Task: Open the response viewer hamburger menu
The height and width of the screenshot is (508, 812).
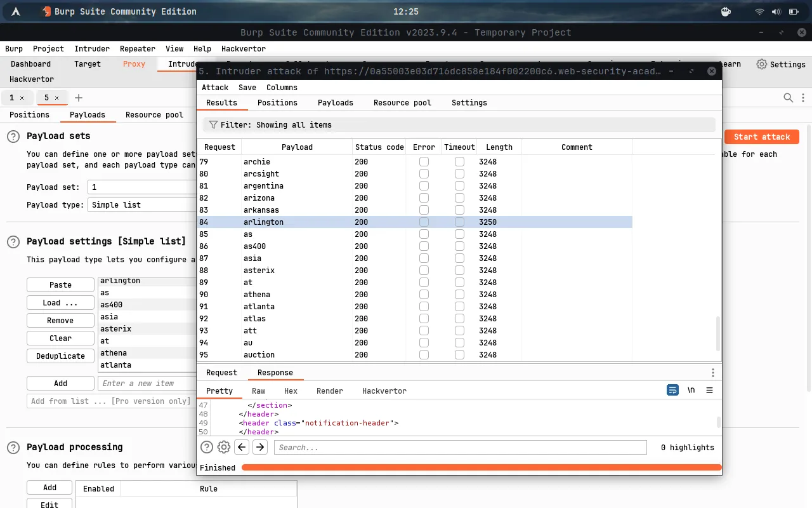Action: pos(710,390)
